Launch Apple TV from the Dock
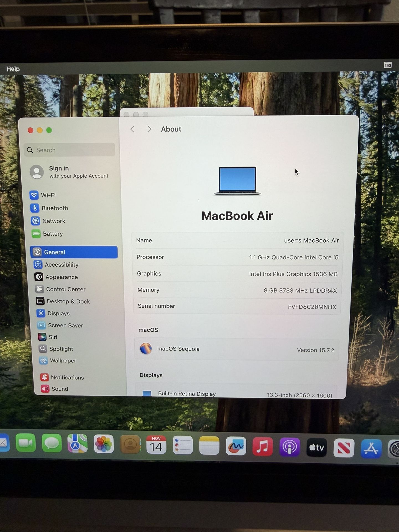 [317, 447]
